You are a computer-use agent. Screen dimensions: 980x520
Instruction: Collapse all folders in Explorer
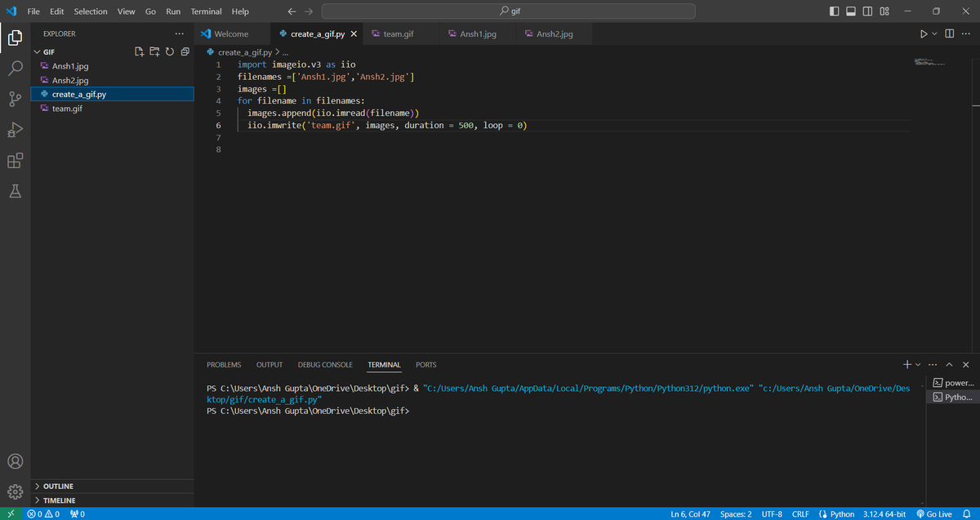[184, 51]
